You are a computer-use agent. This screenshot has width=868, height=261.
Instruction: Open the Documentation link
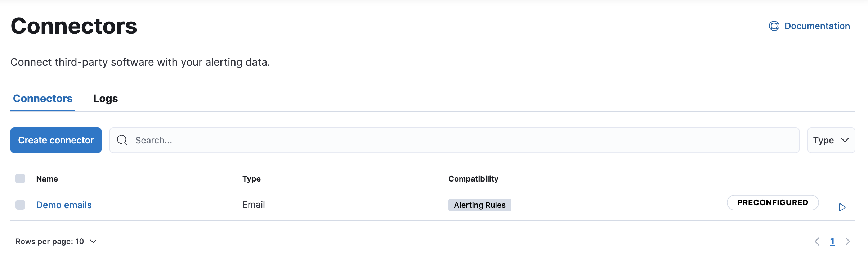click(817, 26)
